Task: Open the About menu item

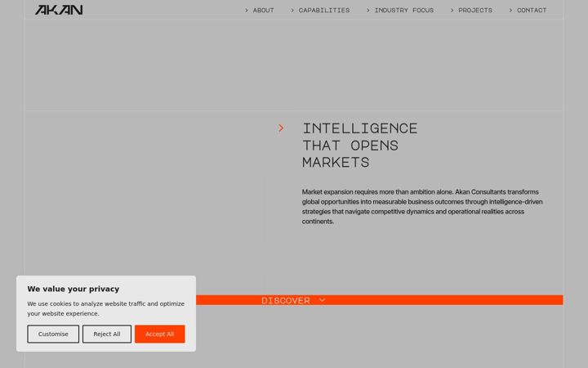Action: pyautogui.click(x=263, y=10)
